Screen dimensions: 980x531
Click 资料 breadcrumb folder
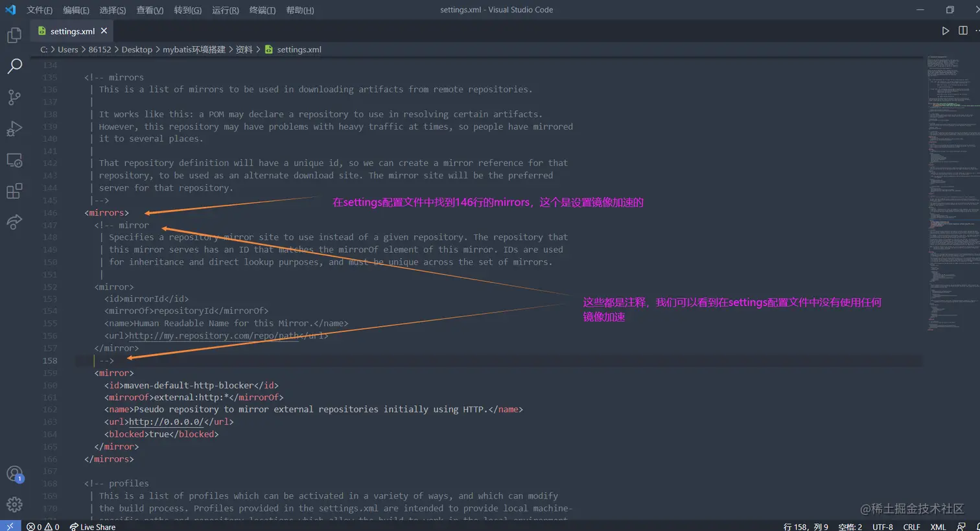(x=244, y=49)
